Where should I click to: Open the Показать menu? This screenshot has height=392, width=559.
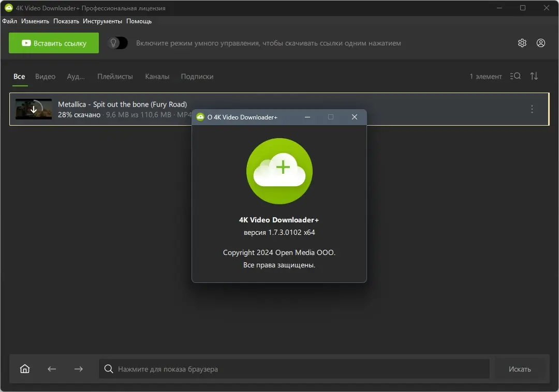pyautogui.click(x=66, y=21)
